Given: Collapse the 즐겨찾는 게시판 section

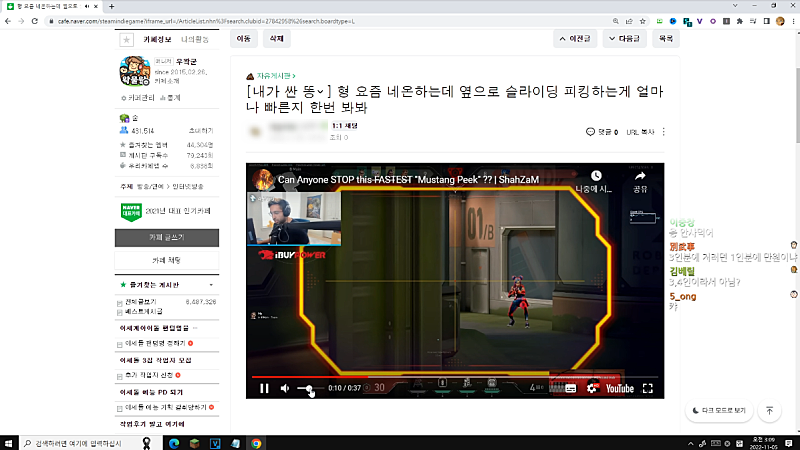Looking at the screenshot, I should (211, 285).
